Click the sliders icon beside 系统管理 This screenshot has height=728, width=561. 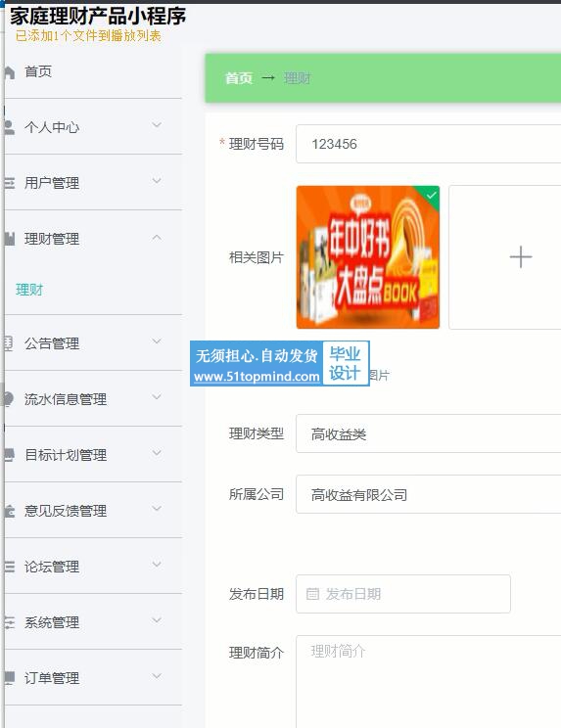point(9,622)
